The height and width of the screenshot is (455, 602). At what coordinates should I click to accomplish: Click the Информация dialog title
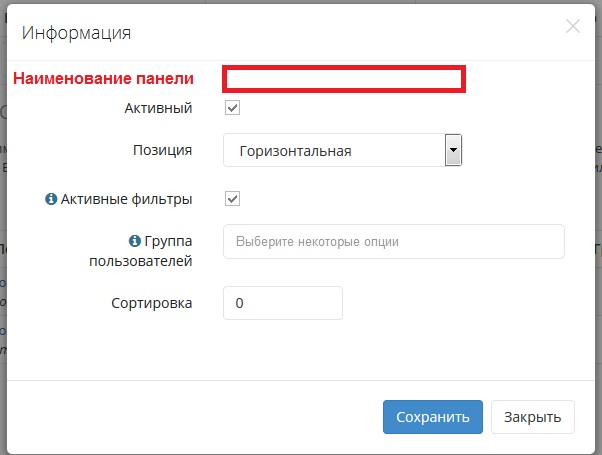pos(76,33)
